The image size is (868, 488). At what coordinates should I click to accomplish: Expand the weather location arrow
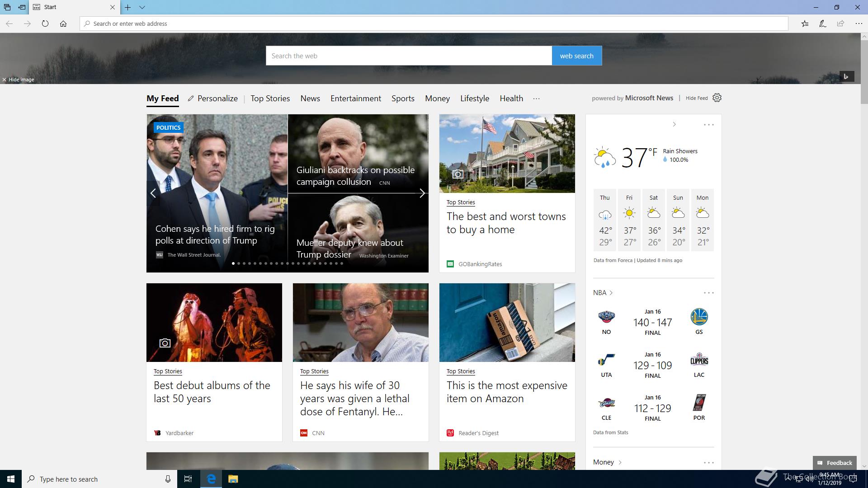674,124
